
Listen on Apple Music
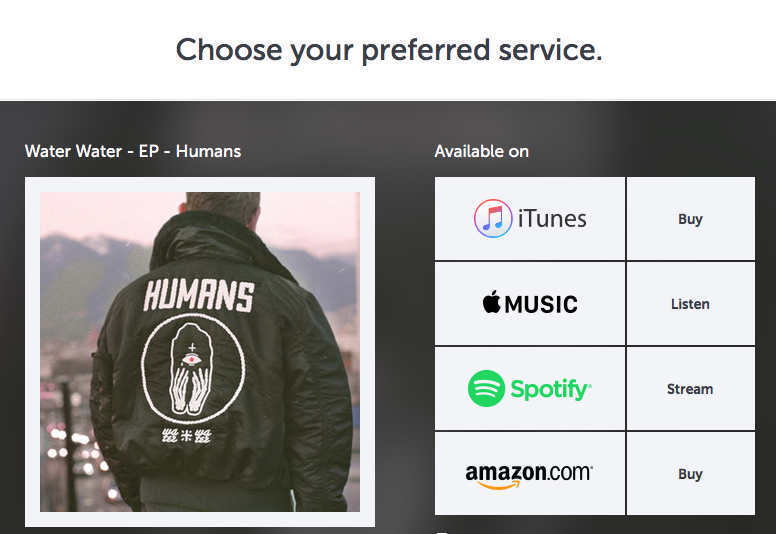690,304
